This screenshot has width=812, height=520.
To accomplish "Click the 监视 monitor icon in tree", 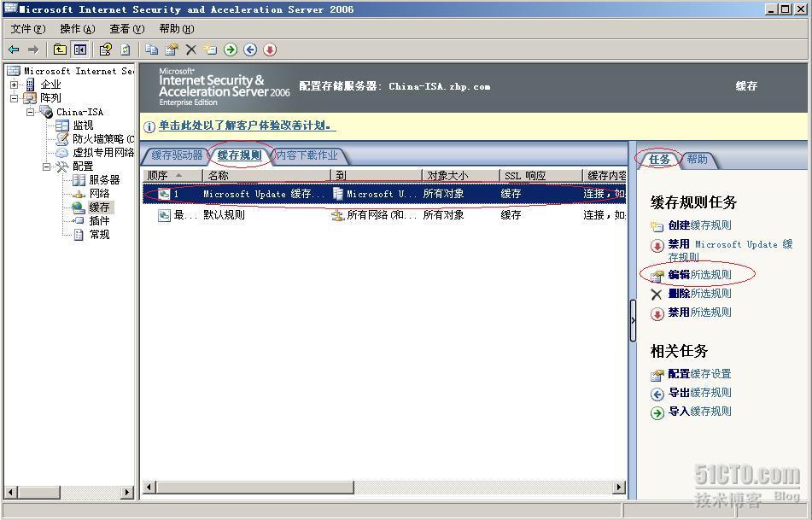I will [62, 126].
